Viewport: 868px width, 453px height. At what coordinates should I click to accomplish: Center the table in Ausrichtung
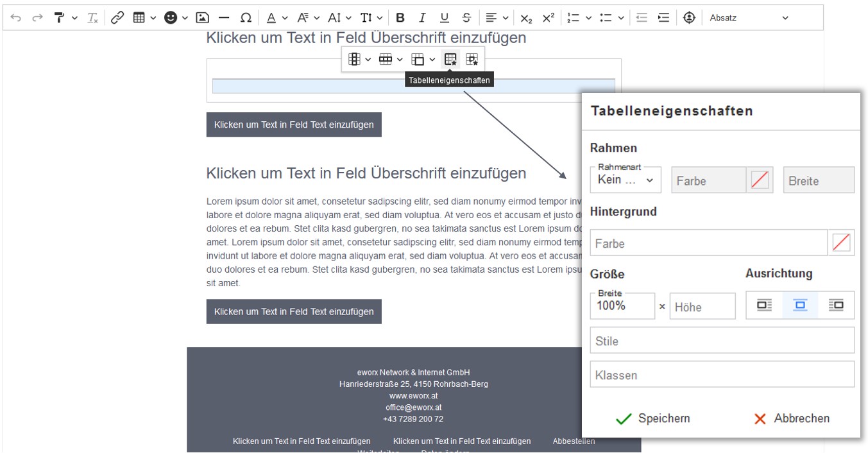[x=800, y=305]
